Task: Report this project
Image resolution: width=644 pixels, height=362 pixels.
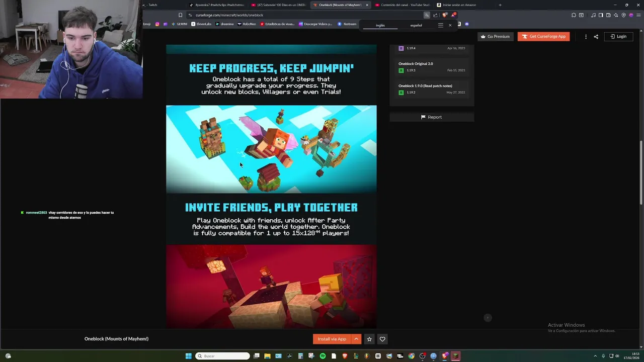Action: coord(432,117)
